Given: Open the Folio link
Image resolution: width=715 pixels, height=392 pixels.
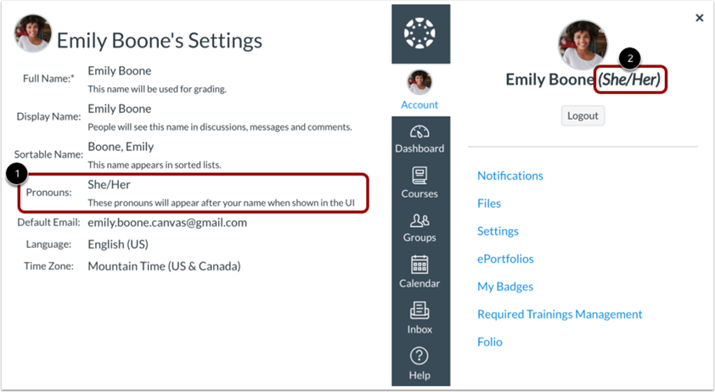Looking at the screenshot, I should 490,342.
